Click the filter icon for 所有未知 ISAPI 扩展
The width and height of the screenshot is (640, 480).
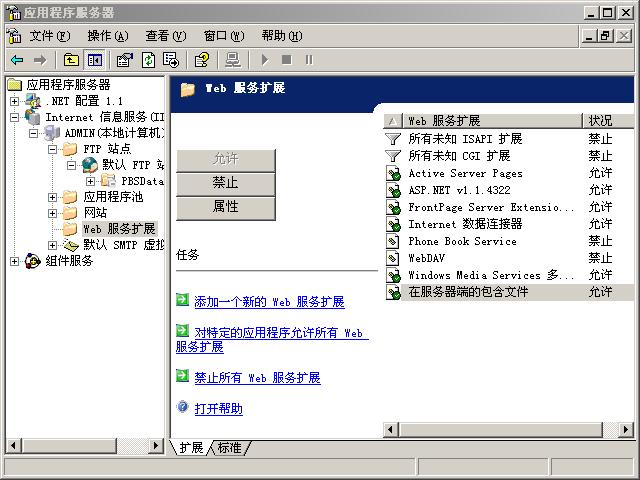393,139
